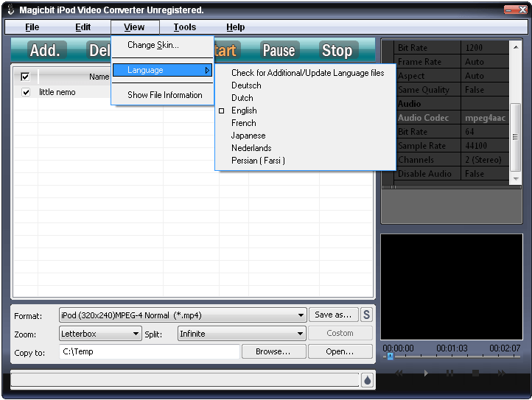532x400 pixels.
Task: Uncheck the little nemo file checkbox
Action: click(x=26, y=92)
